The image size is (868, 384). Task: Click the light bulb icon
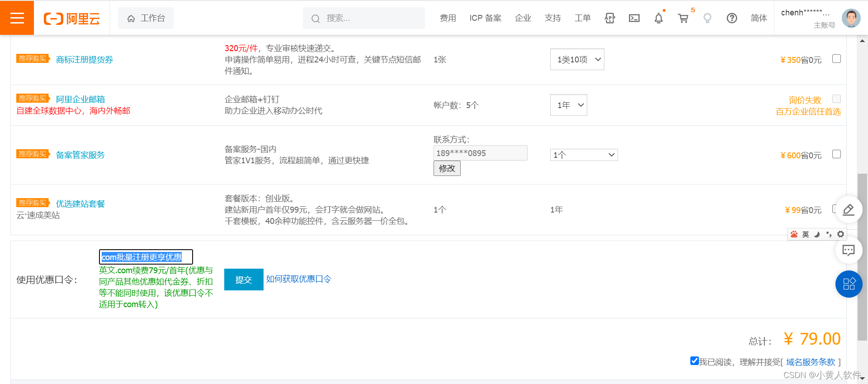click(x=708, y=18)
